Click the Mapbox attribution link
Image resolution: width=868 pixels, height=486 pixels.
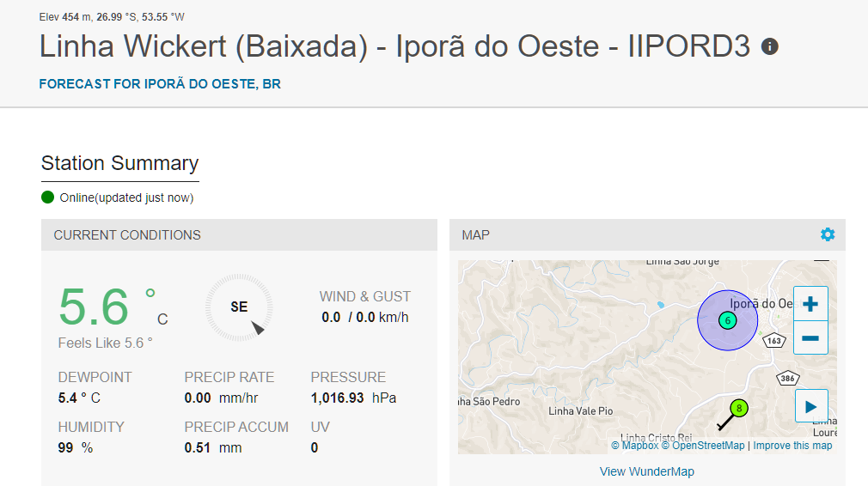tap(635, 446)
